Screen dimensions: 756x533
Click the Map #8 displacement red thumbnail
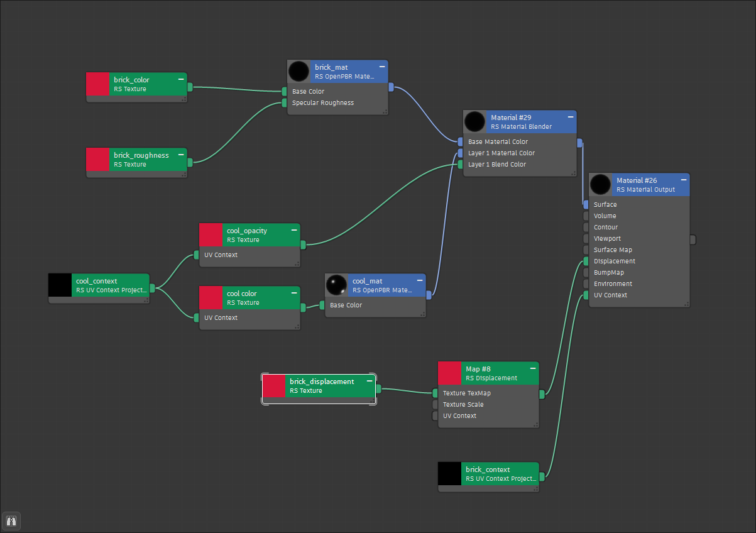450,373
